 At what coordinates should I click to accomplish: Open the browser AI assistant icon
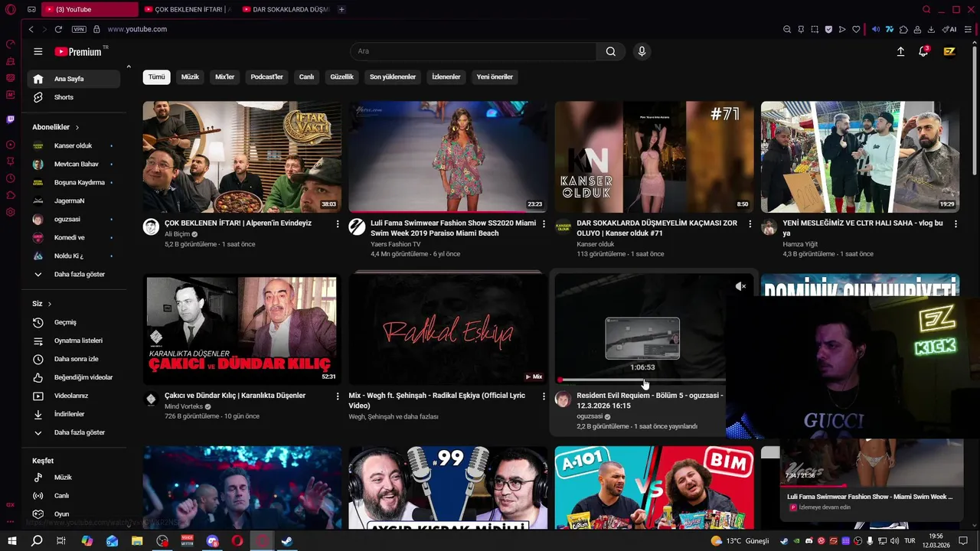click(x=950, y=29)
